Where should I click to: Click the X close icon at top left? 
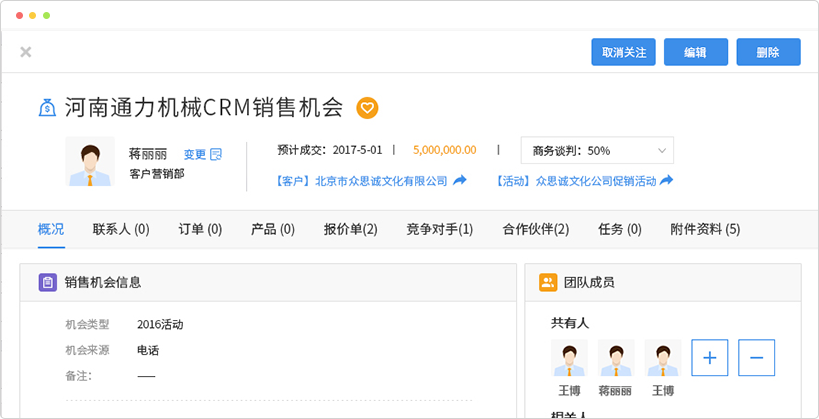(x=26, y=52)
